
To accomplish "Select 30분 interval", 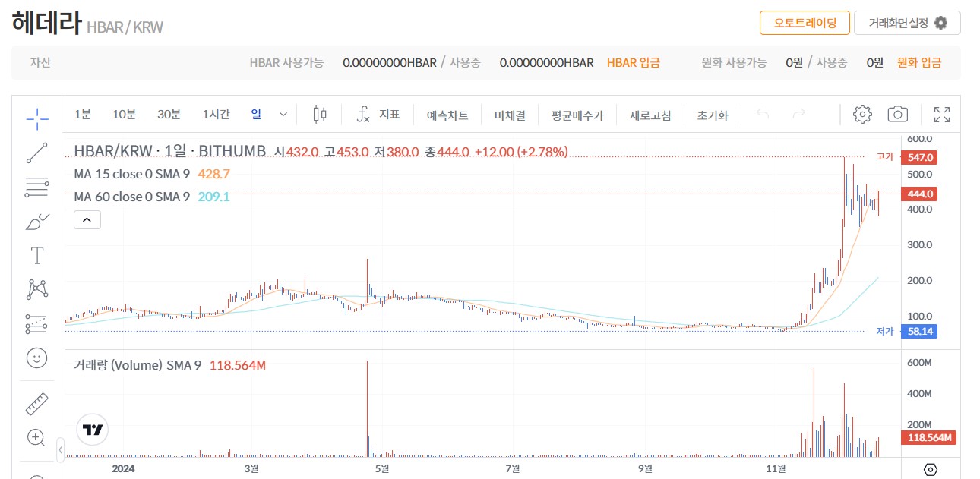I will (x=169, y=115).
